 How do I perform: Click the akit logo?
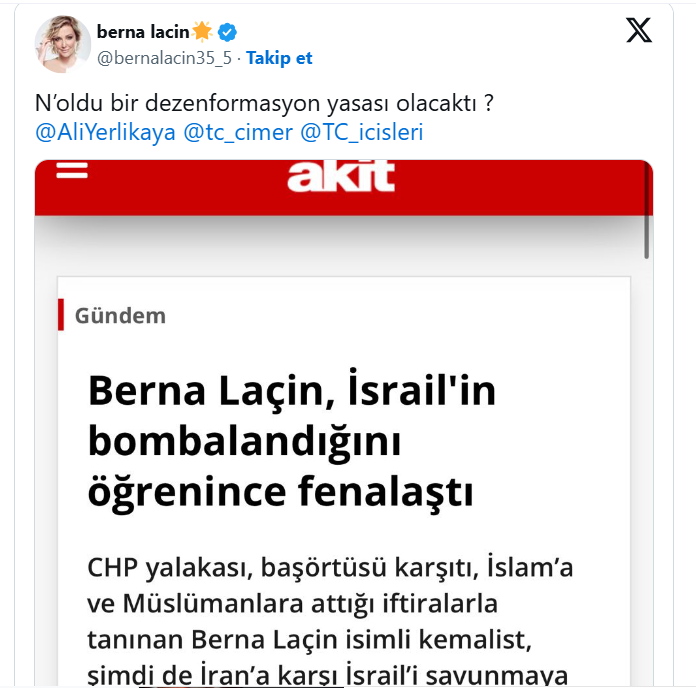pyautogui.click(x=341, y=177)
